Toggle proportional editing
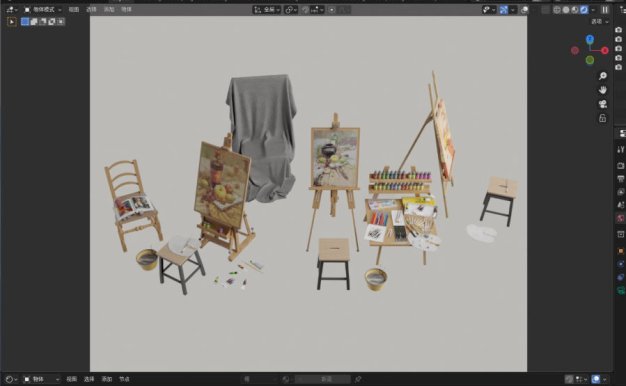The width and height of the screenshot is (626, 386). tap(332, 10)
